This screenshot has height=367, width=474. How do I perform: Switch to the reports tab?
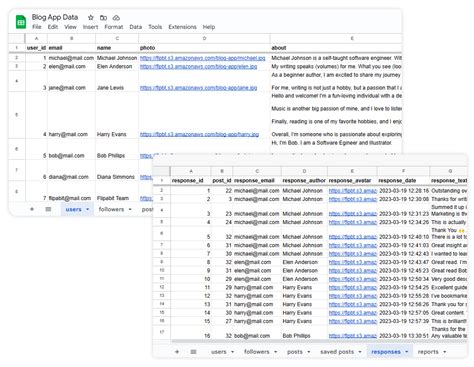(x=428, y=352)
